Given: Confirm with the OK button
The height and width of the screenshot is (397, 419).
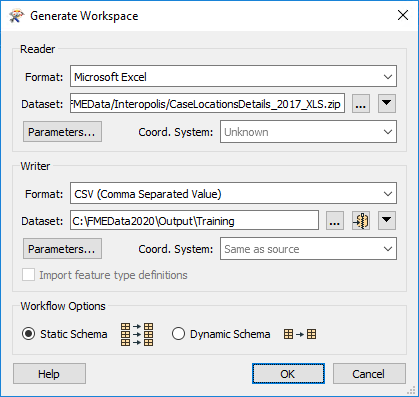Looking at the screenshot, I should [x=288, y=374].
